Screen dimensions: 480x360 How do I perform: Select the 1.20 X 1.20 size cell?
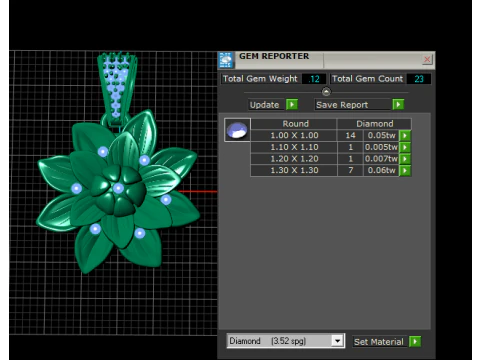(x=294, y=159)
